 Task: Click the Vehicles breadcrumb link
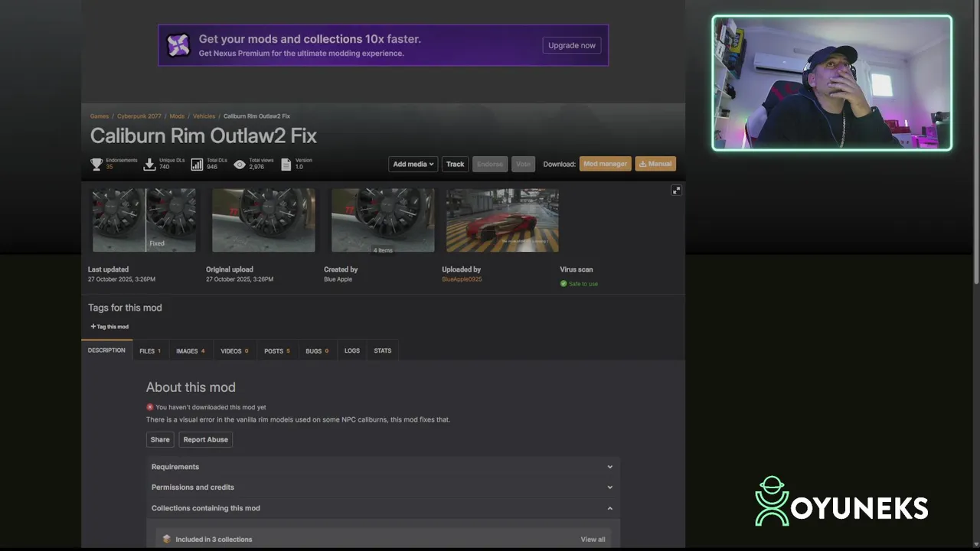point(204,116)
